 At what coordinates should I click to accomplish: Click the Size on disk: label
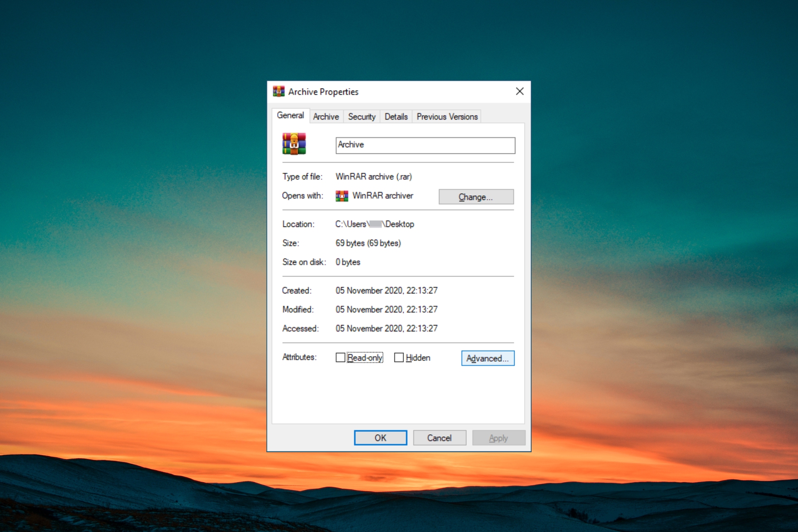pyautogui.click(x=304, y=262)
